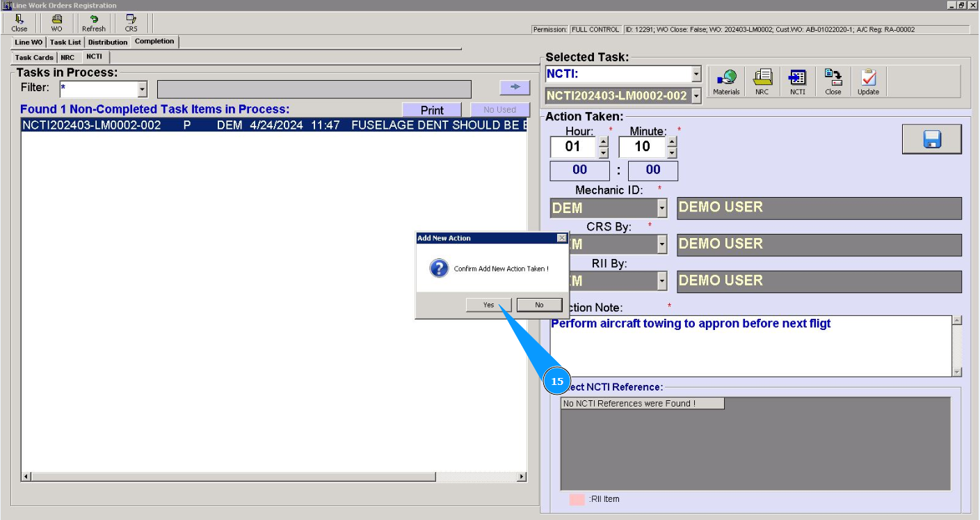The width and height of the screenshot is (980, 520).
Task: Restore the Line Work Orders Registration window
Action: click(x=962, y=5)
